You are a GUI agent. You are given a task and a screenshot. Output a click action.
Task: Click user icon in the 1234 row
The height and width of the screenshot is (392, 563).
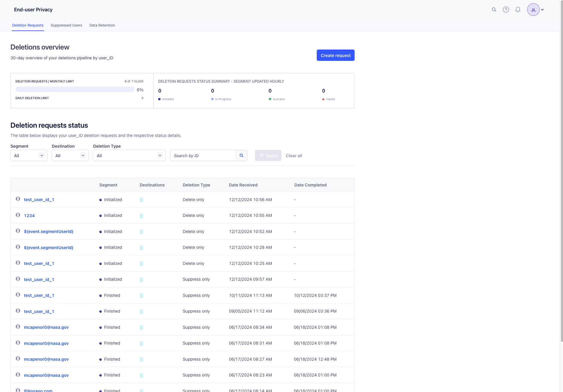pyautogui.click(x=18, y=215)
